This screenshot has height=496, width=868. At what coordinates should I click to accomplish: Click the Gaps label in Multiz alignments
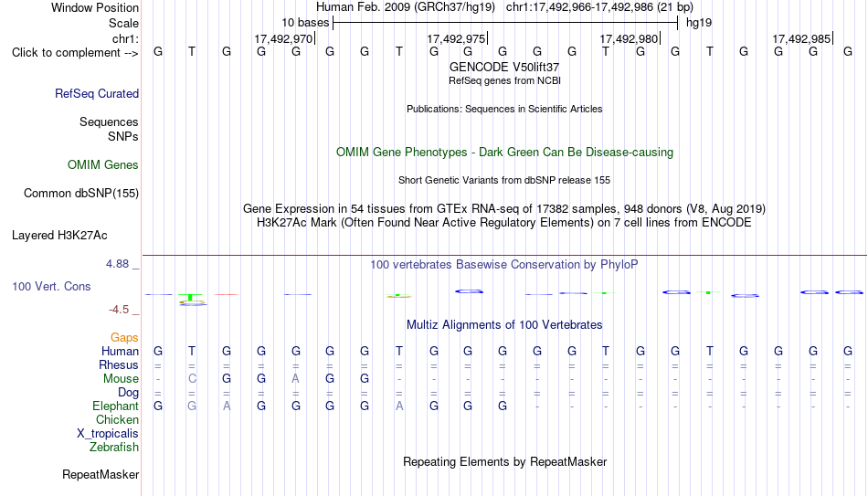[x=124, y=338]
